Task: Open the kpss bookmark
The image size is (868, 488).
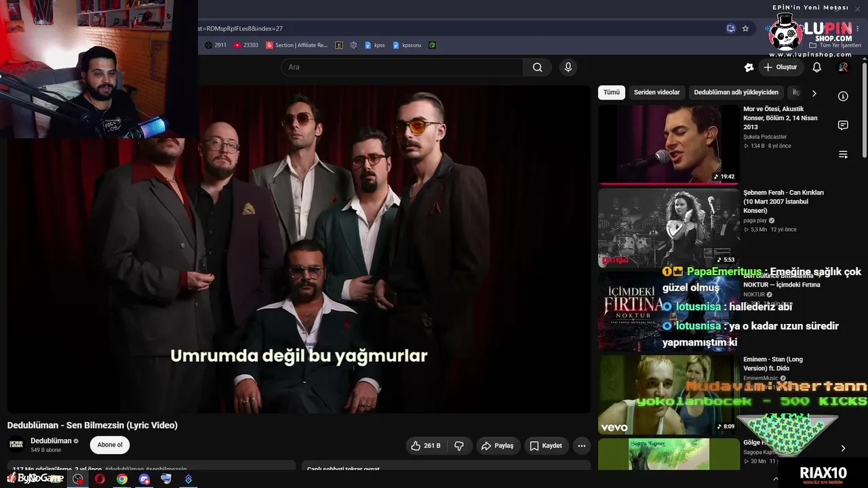Action: click(x=374, y=45)
